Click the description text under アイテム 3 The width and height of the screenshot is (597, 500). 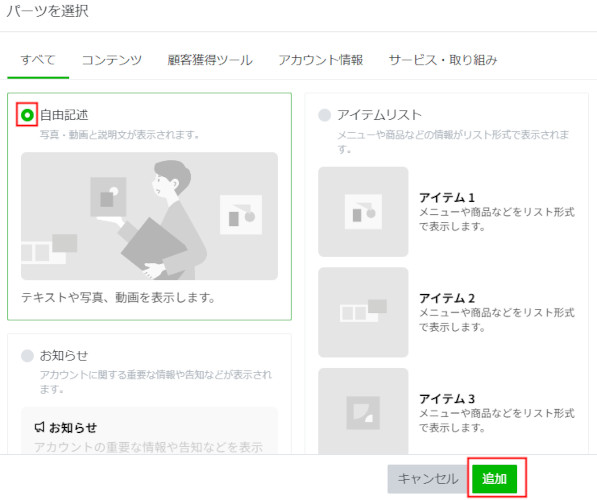(x=497, y=420)
